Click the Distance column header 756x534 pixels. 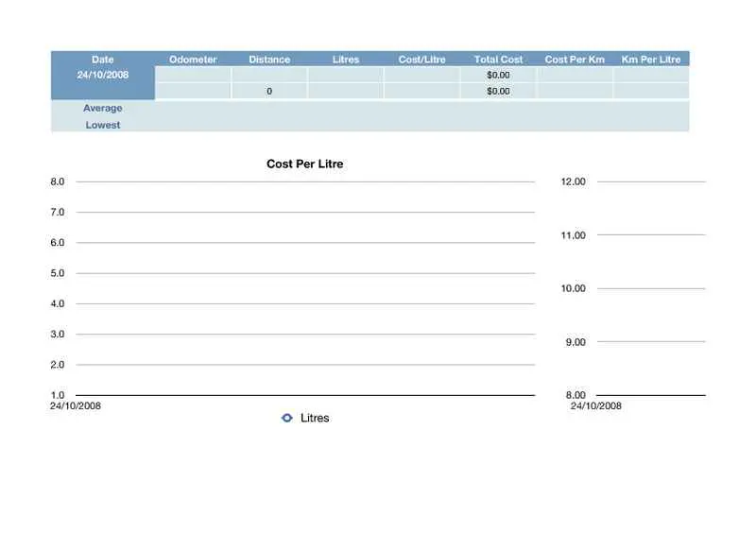269,60
